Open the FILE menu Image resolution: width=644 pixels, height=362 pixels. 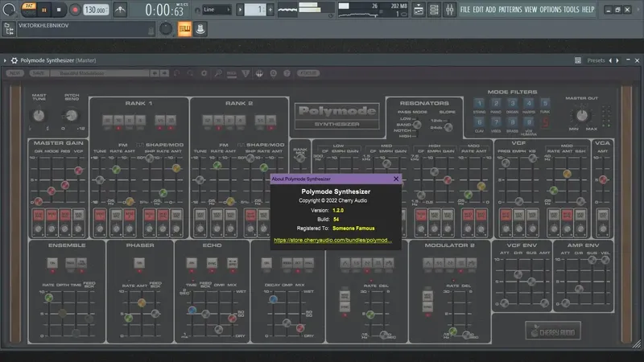[x=465, y=10]
